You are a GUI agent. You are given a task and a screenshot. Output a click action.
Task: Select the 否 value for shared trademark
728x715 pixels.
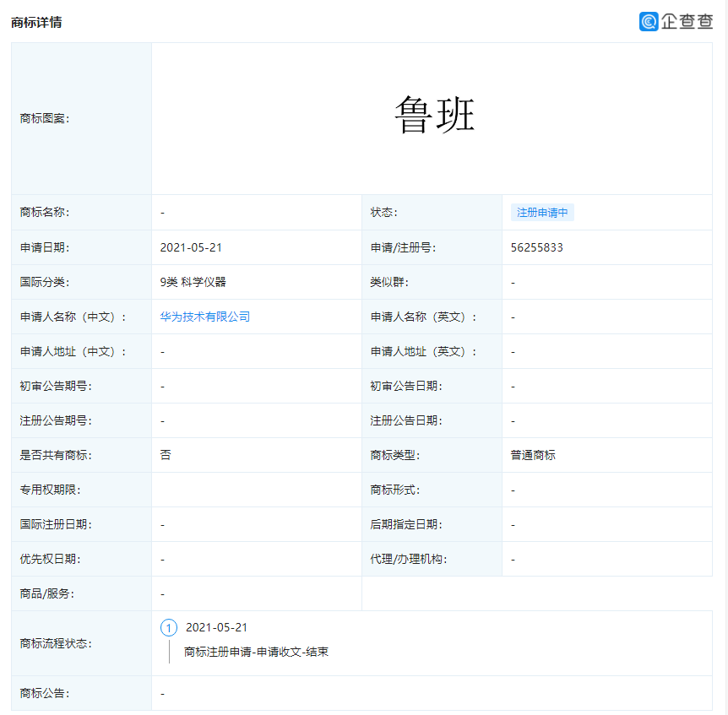[x=166, y=455]
